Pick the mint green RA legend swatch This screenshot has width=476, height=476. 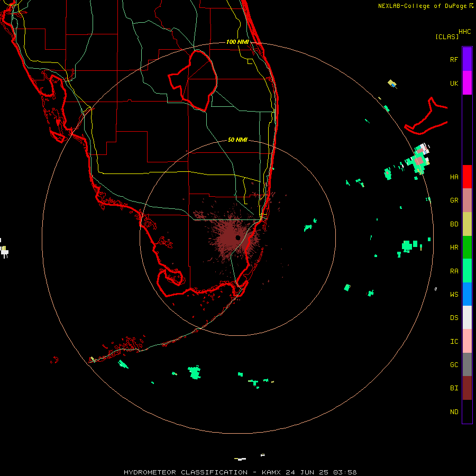coord(467,271)
